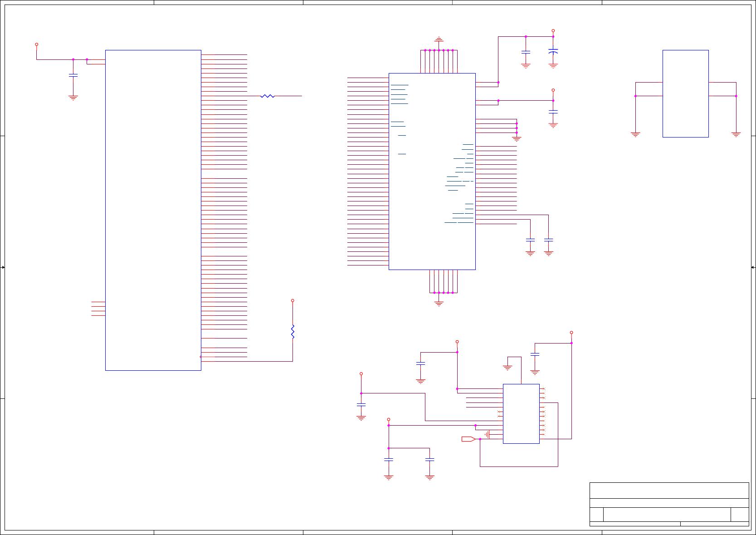Select the red off-page port connector symbol
The width and height of the screenshot is (756, 535).
coord(468,439)
